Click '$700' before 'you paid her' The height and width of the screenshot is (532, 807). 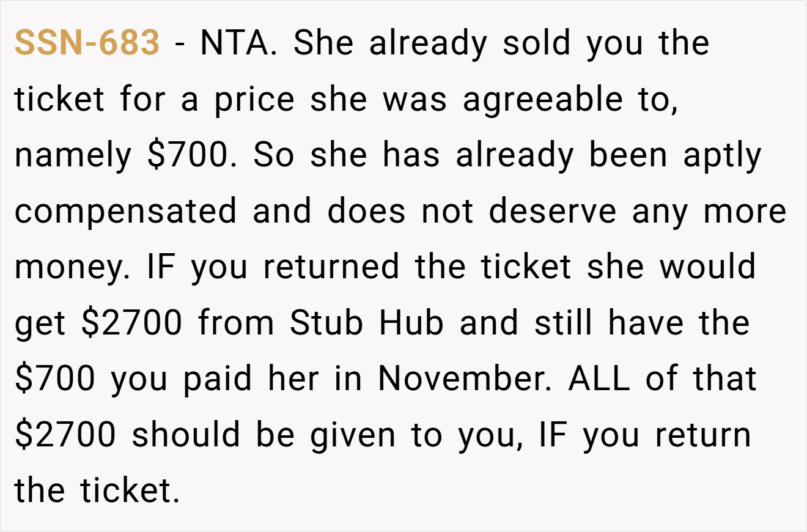(55, 379)
